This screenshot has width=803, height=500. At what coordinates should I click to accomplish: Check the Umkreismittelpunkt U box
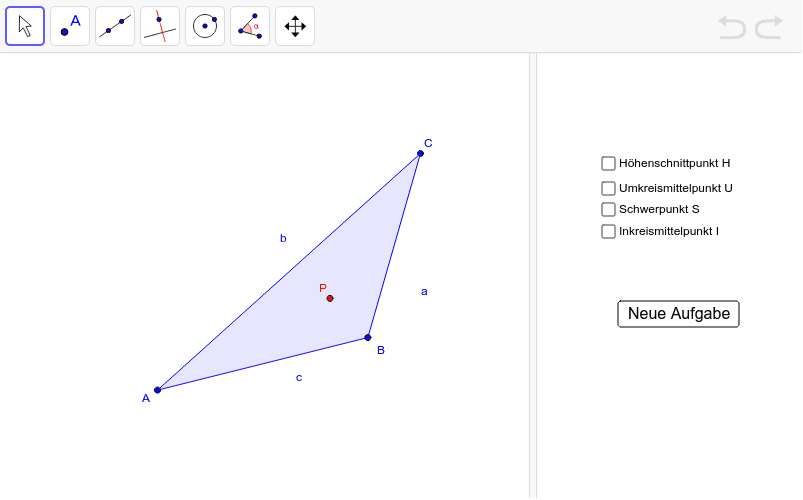click(608, 188)
